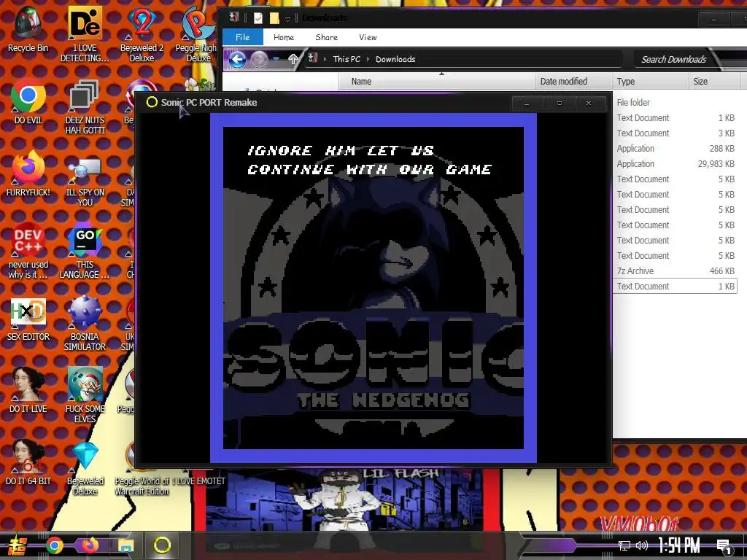Open the Home ribbon tab
747x560 pixels.
tap(284, 37)
